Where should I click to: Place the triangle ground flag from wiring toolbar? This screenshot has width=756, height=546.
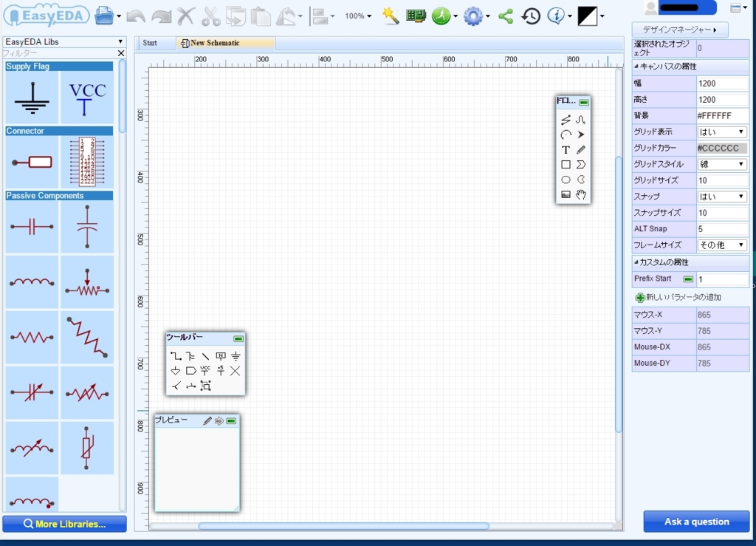coord(176,371)
